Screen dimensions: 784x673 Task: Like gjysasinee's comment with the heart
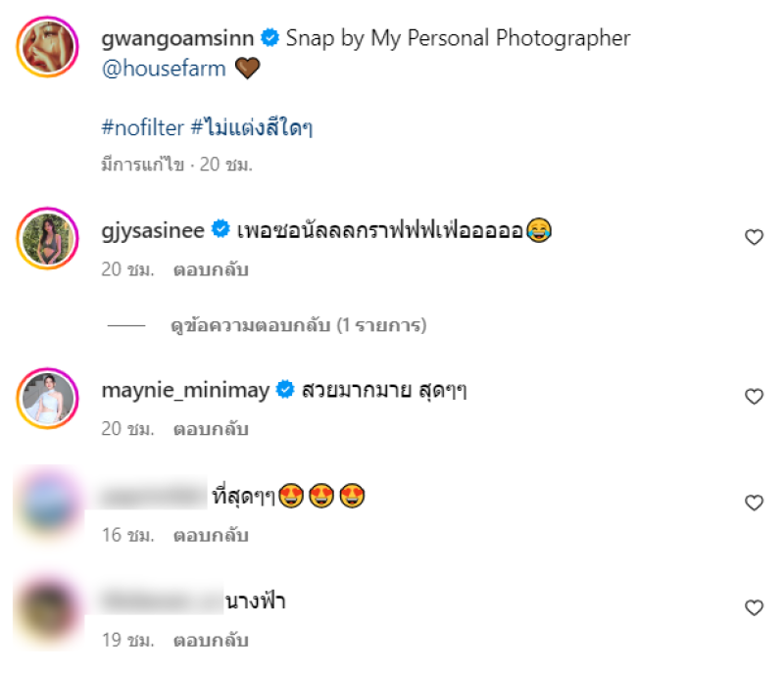754,237
